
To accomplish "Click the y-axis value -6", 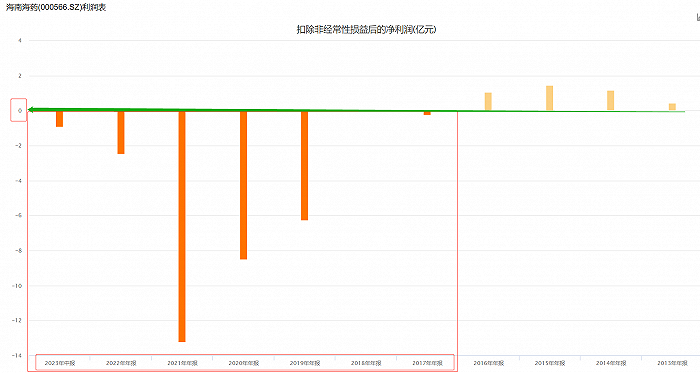I will (x=18, y=216).
